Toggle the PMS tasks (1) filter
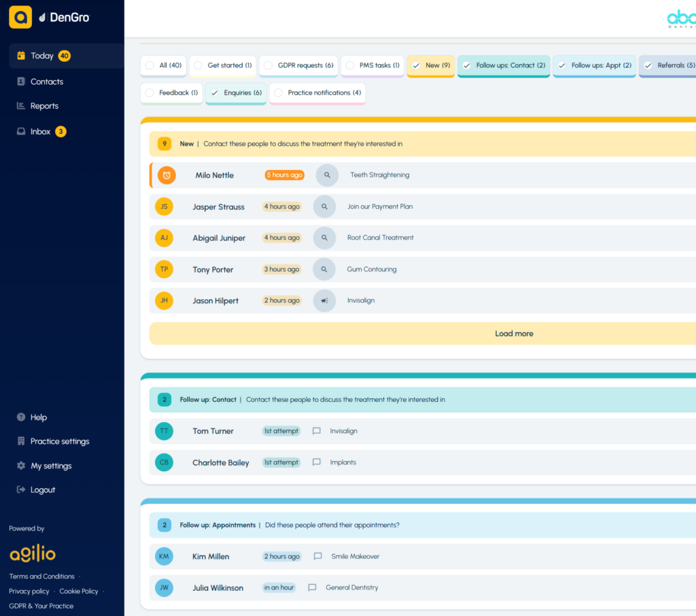 pos(372,66)
